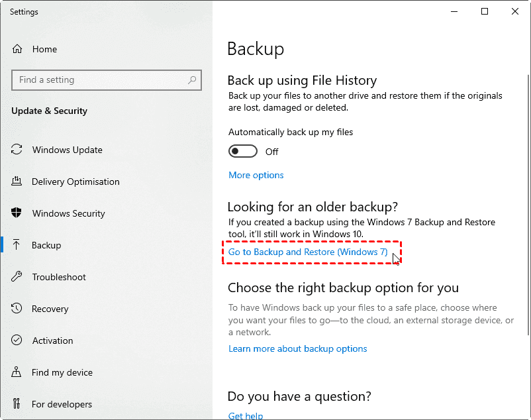Open Learn more about backup options
The image size is (531, 420).
(x=297, y=348)
